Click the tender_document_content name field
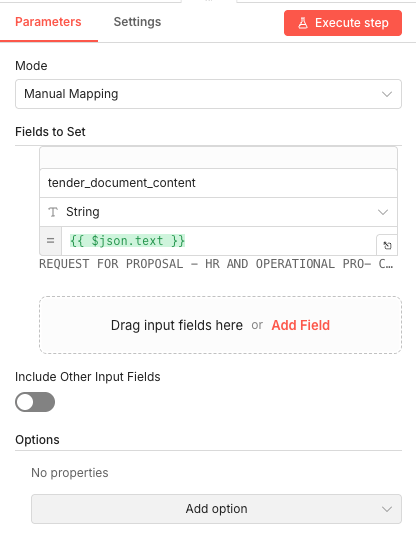416x551 pixels. (219, 183)
